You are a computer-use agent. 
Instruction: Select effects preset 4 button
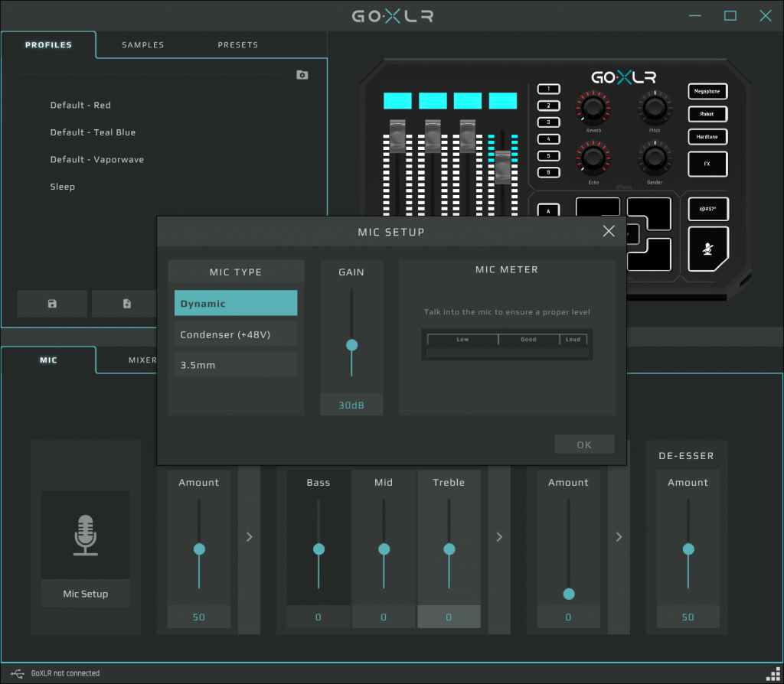coord(548,139)
